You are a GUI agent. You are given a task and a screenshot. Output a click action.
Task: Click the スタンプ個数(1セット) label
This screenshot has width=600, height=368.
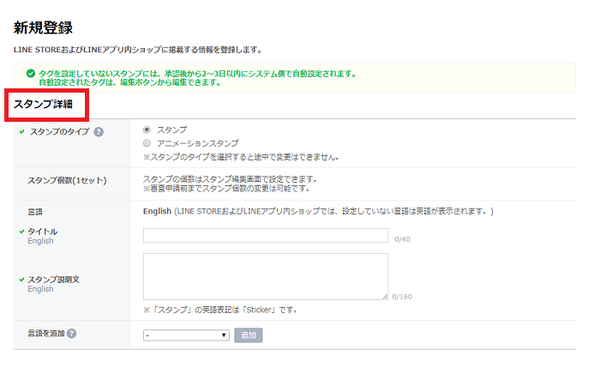(x=67, y=181)
